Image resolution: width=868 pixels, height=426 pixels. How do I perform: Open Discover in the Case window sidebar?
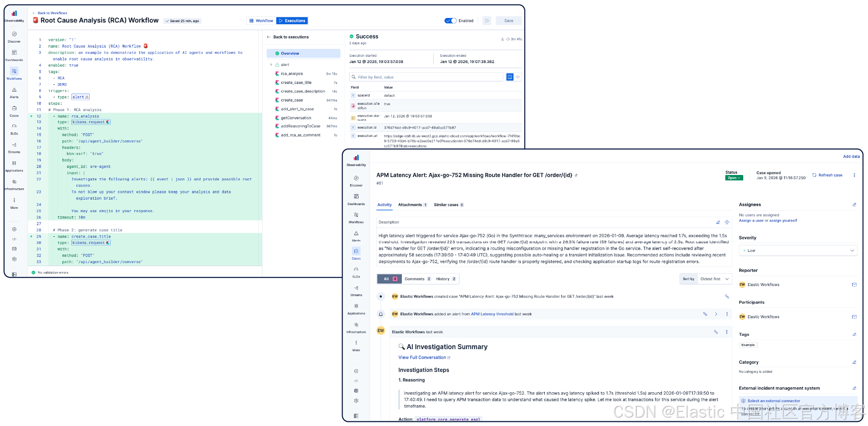pos(356,181)
